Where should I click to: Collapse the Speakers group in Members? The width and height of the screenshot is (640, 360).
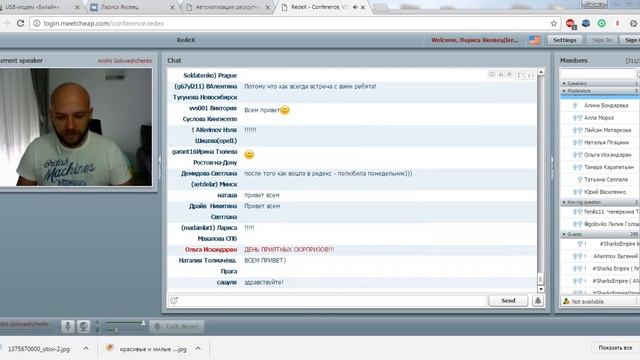tap(564, 83)
